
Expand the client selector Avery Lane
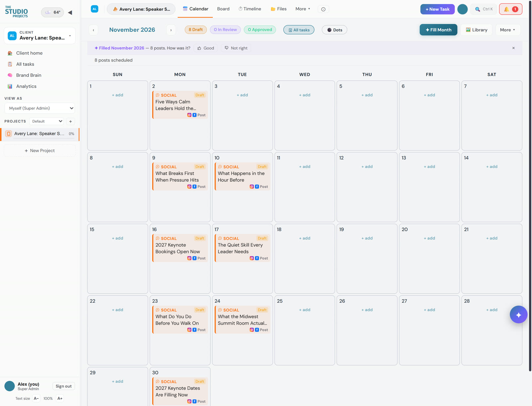tap(40, 36)
